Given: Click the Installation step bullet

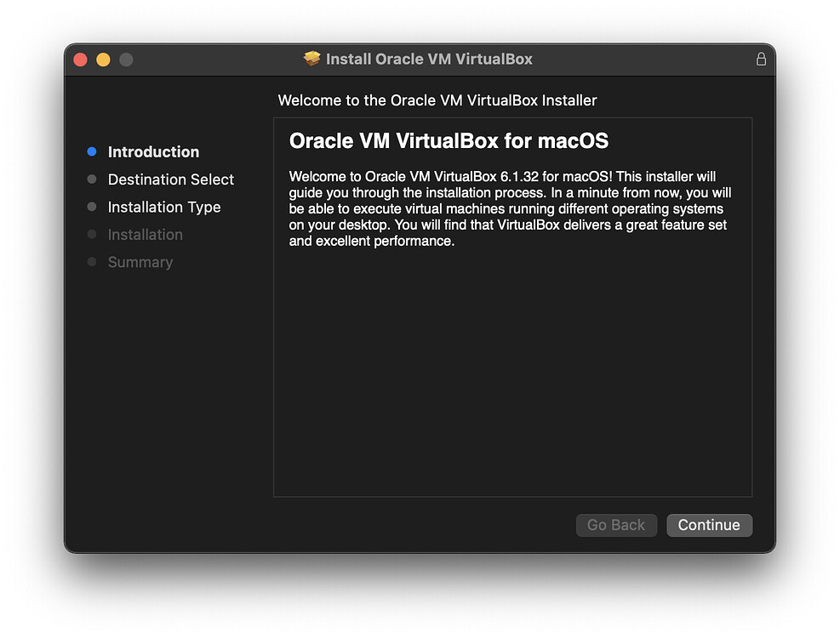Looking at the screenshot, I should tap(92, 235).
